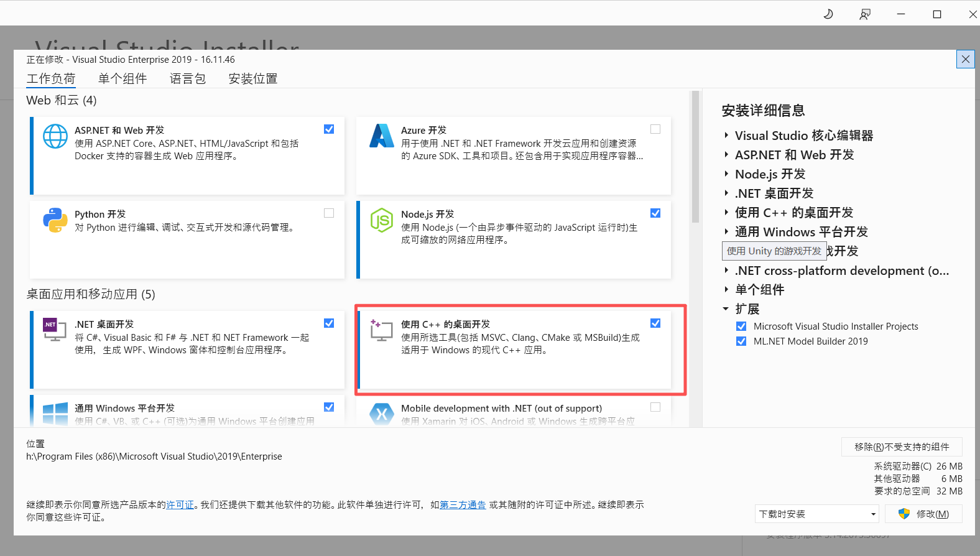Click the Xamarin mobile development icon
Screen dimensions: 980x556
click(381, 414)
